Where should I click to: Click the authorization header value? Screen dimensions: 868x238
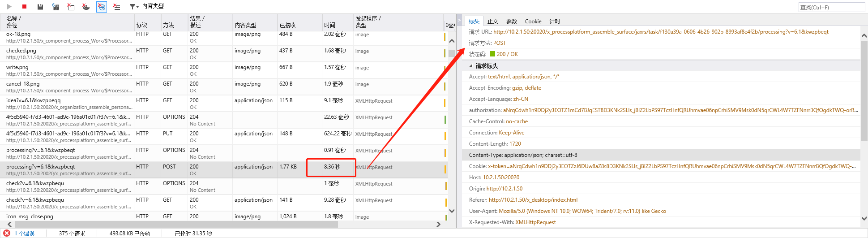680,110
